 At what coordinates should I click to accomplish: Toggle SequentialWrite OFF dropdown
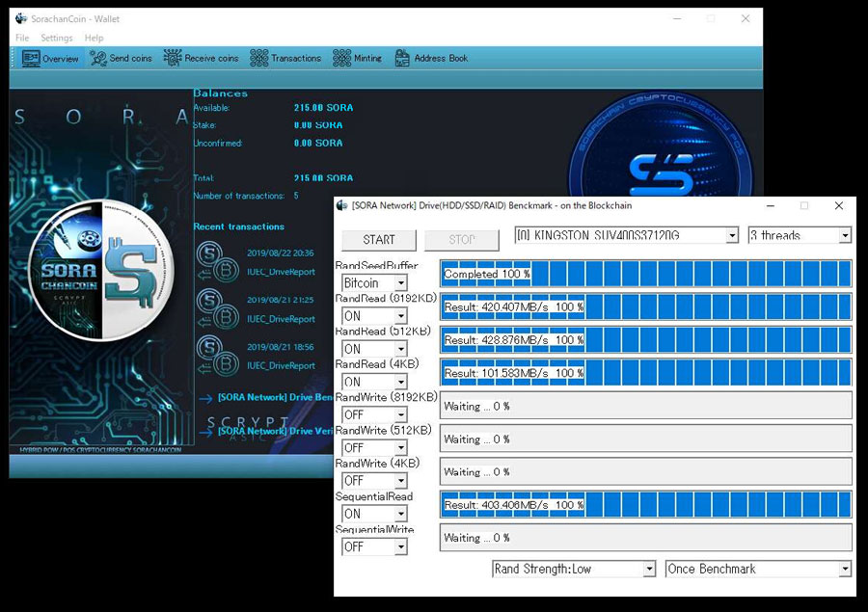pos(374,546)
